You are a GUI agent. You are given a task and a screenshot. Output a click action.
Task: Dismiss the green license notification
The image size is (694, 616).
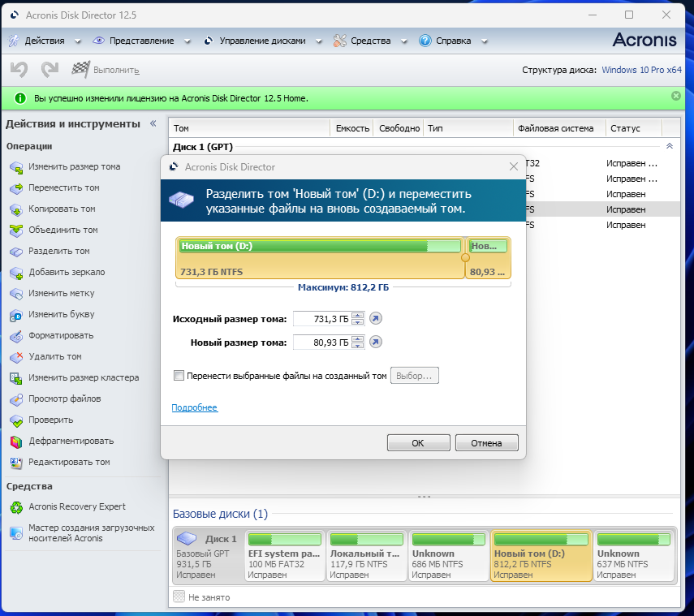pos(676,96)
